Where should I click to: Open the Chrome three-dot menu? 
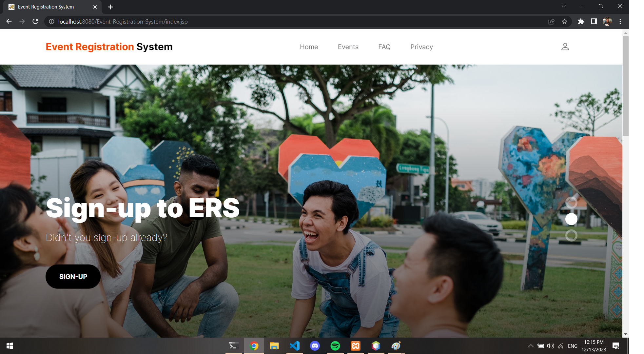tap(620, 22)
